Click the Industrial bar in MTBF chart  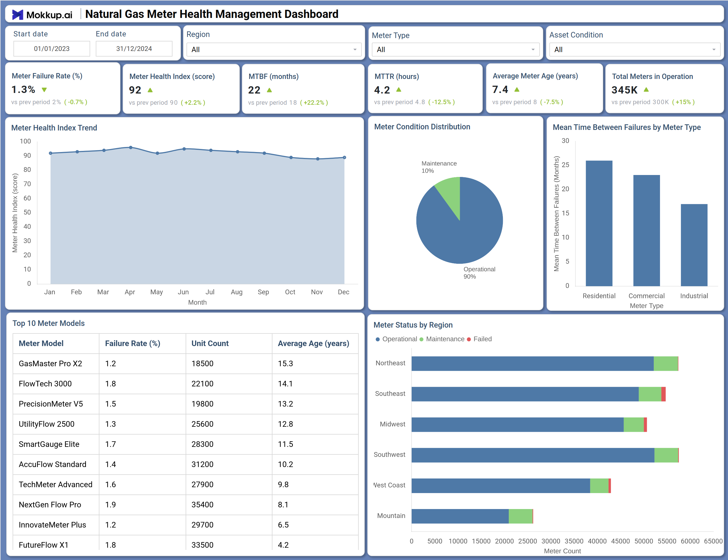click(694, 245)
